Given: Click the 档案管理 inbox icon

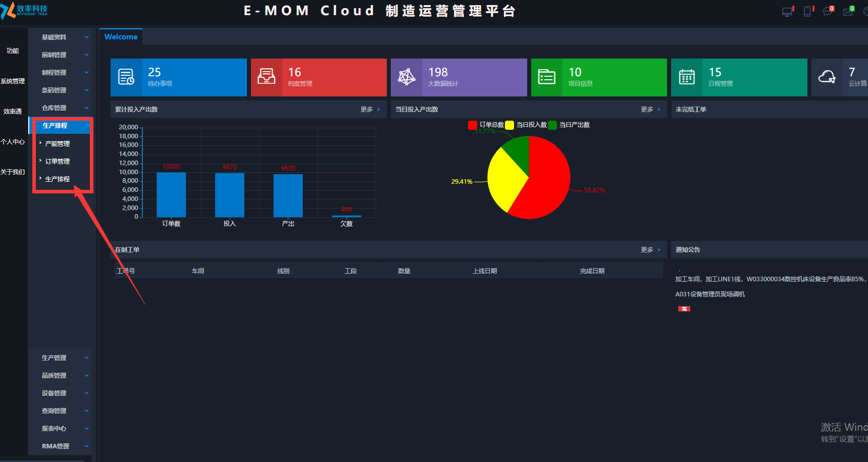Looking at the screenshot, I should point(266,77).
